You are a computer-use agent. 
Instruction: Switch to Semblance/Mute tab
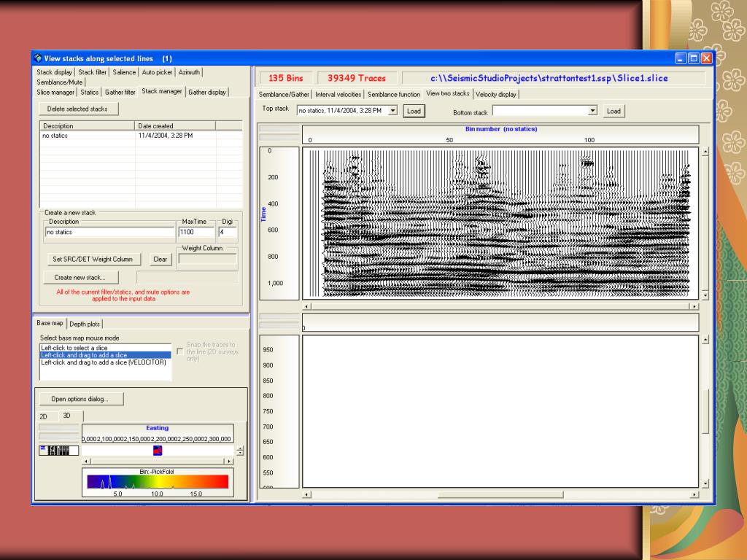[60, 82]
